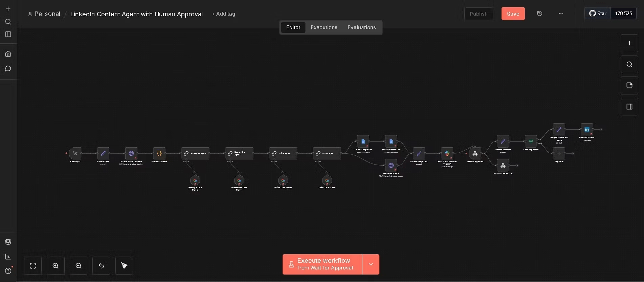Click the Researcher Chat Model Google node
The height and width of the screenshot is (282, 644).
[239, 180]
